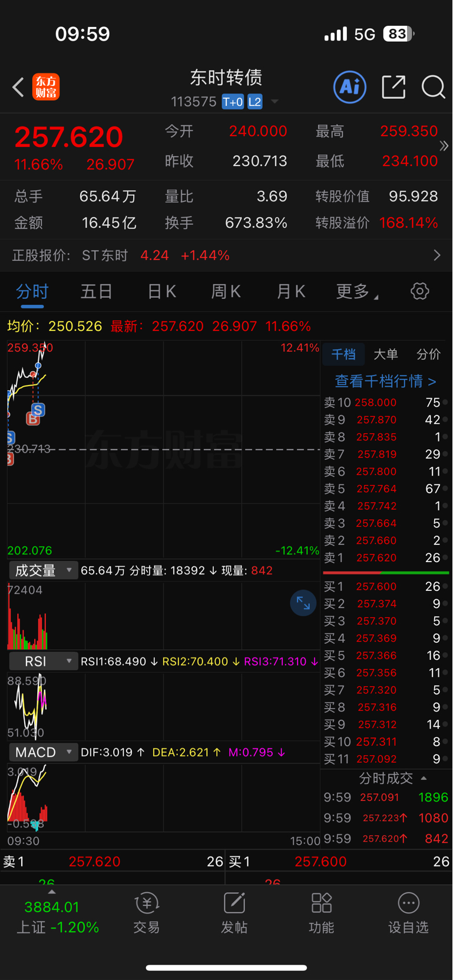Open 成交量 indicator dropdown

coord(43,570)
